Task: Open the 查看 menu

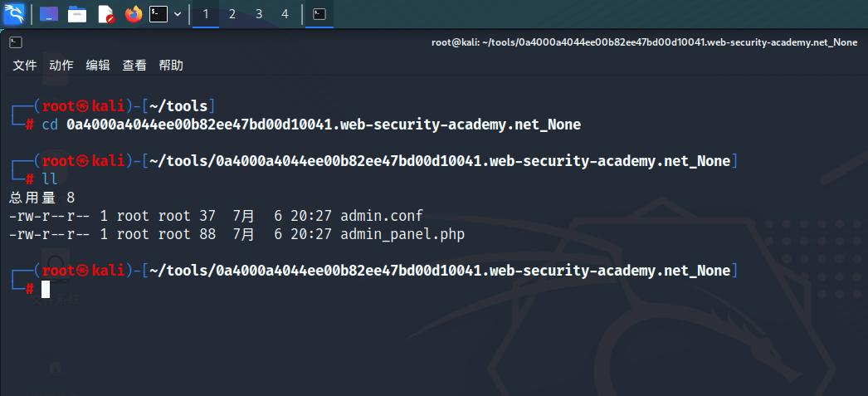Action: pos(134,65)
